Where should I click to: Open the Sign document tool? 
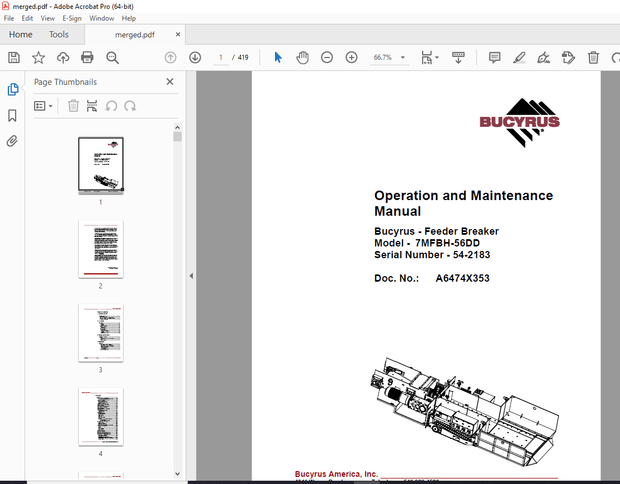(544, 58)
